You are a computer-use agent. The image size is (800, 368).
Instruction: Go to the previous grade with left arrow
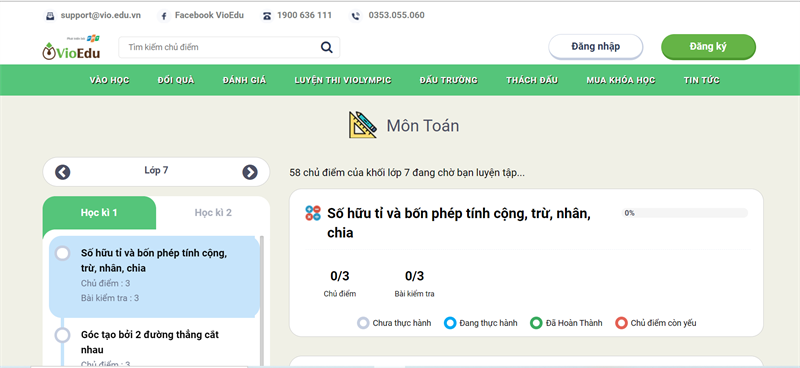pyautogui.click(x=62, y=172)
